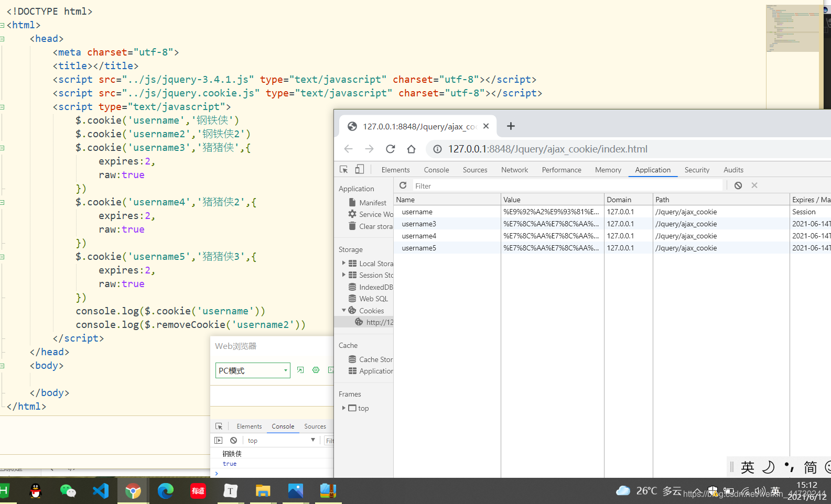Click the code minimap thumbnail in the editor

coord(793,28)
